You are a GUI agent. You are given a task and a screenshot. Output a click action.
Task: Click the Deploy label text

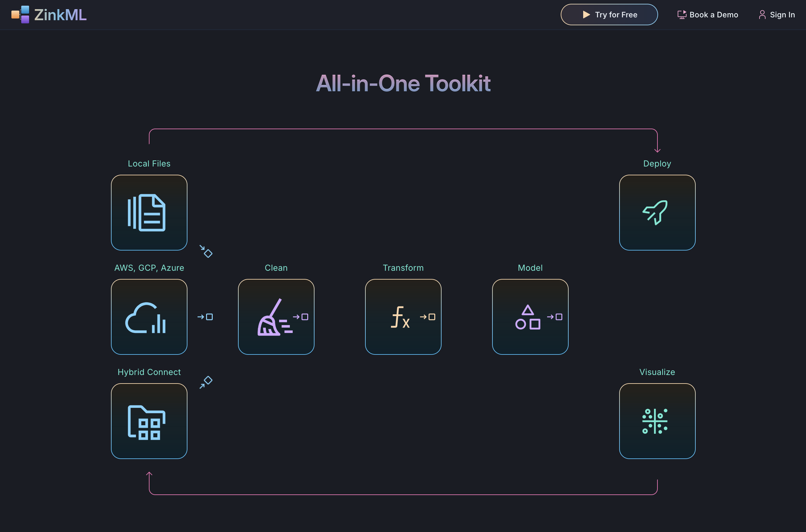(x=657, y=164)
